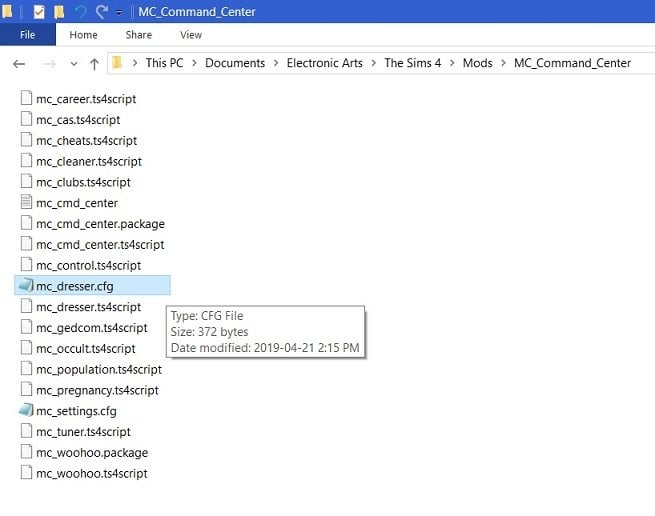Select the mc_settings.cfg file name
Image resolution: width=655 pixels, height=516 pixels.
[x=76, y=411]
